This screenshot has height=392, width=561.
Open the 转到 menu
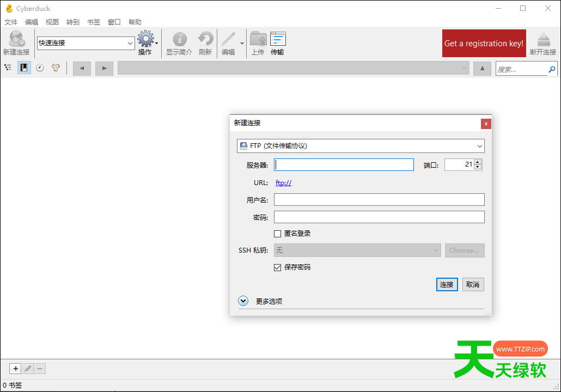tap(73, 22)
